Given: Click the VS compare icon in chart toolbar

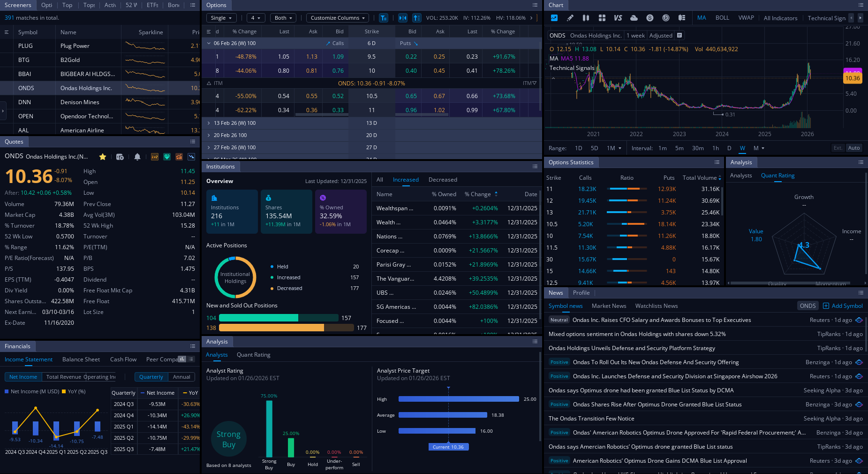Looking at the screenshot, I should (x=618, y=18).
